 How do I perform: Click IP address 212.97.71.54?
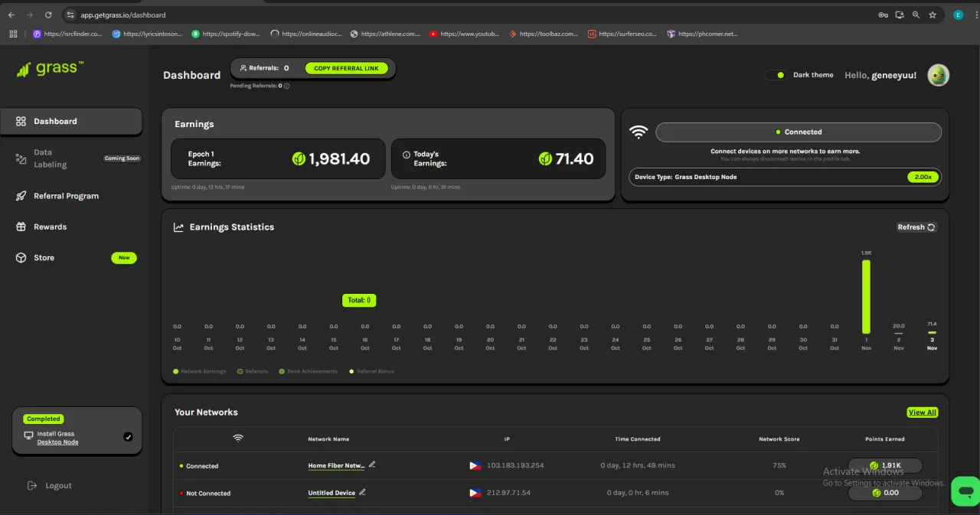(508, 493)
